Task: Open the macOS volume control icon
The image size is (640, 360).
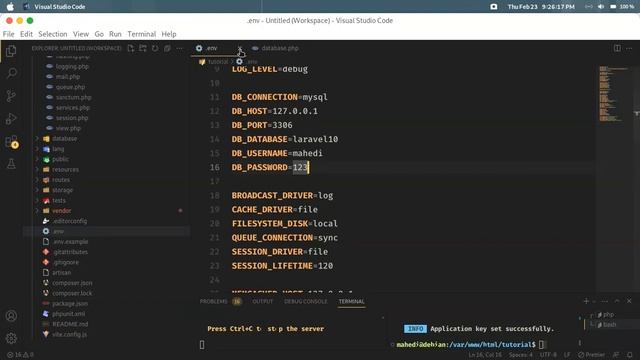Action: 601,7
